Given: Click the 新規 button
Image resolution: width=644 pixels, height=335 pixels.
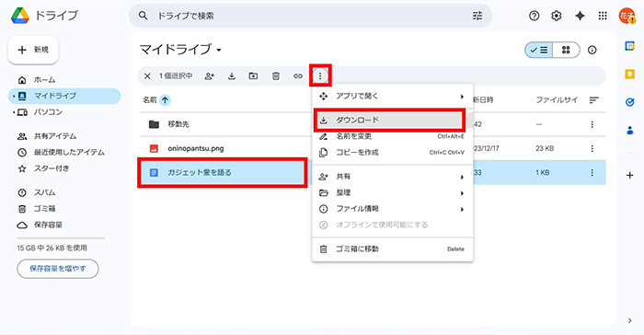Looking at the screenshot, I should pos(33,50).
